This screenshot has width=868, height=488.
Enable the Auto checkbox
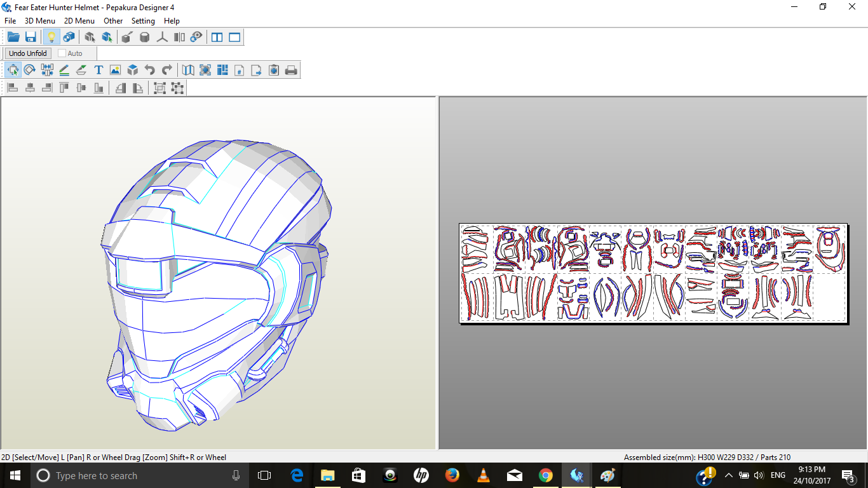tap(62, 53)
